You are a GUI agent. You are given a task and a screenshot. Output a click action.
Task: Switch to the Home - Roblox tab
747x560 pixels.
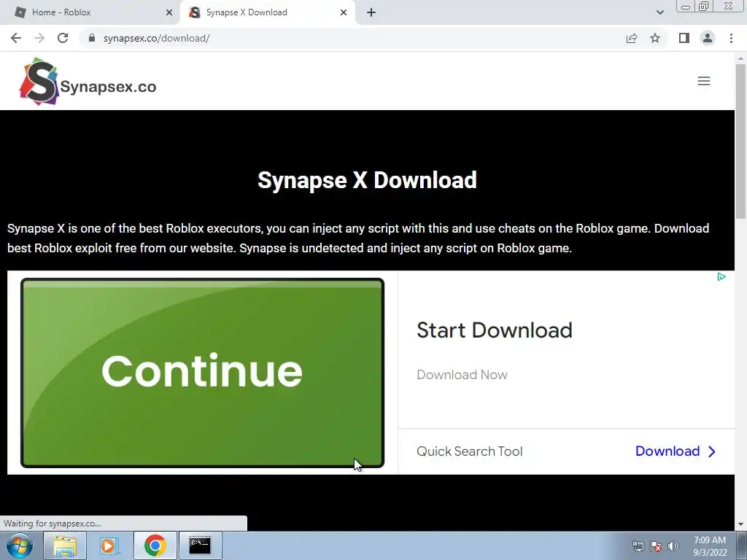click(90, 12)
